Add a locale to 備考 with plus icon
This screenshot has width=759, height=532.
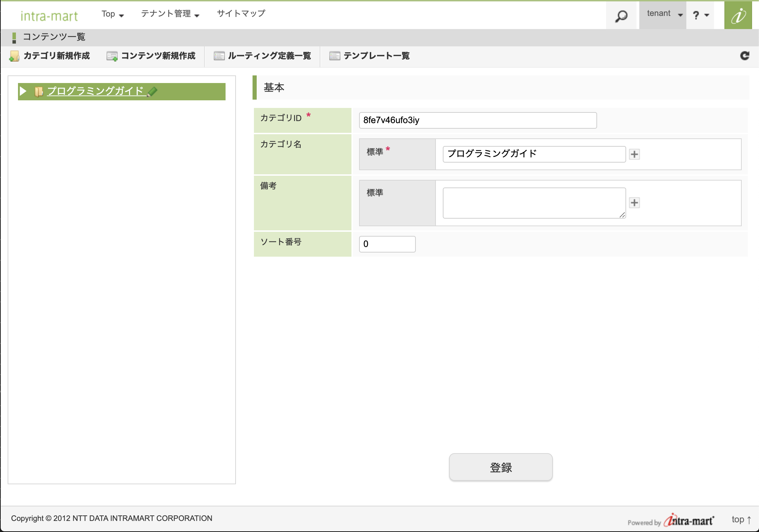pos(634,203)
